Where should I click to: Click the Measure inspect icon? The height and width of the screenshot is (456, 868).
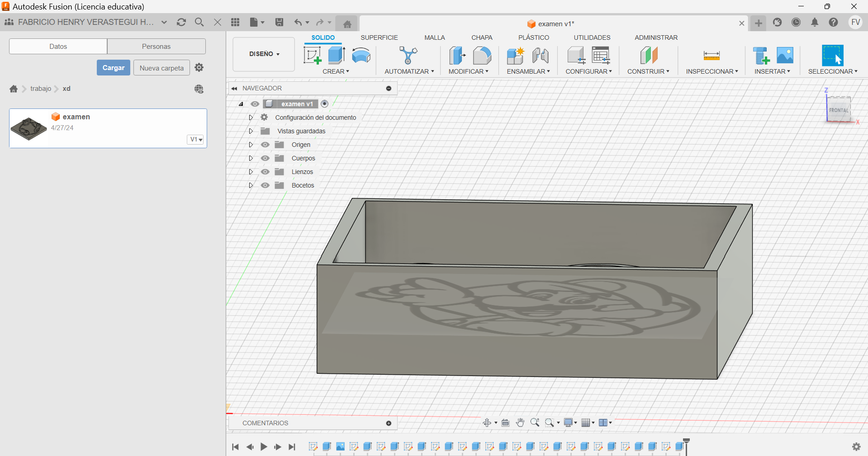(711, 56)
